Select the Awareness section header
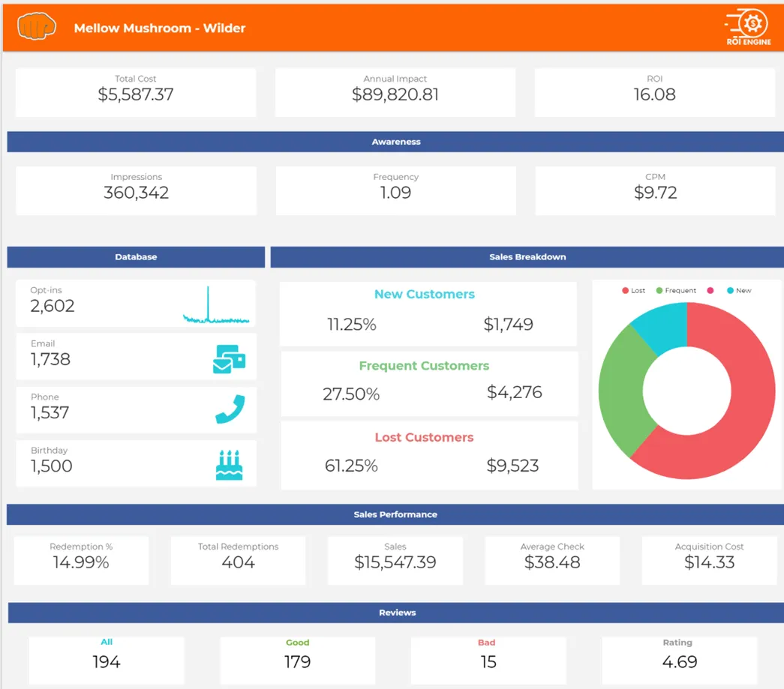 [x=395, y=142]
